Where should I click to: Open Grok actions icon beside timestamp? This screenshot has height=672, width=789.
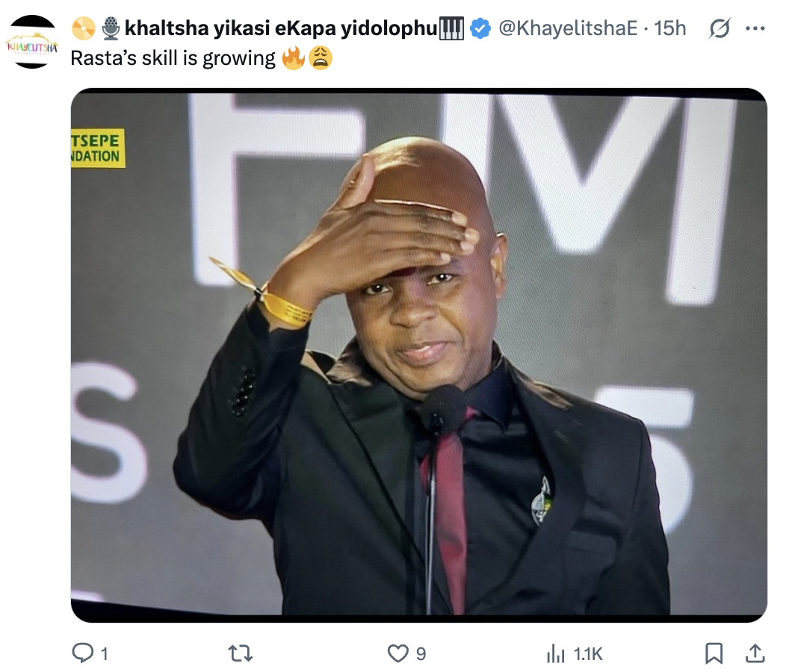point(720,29)
